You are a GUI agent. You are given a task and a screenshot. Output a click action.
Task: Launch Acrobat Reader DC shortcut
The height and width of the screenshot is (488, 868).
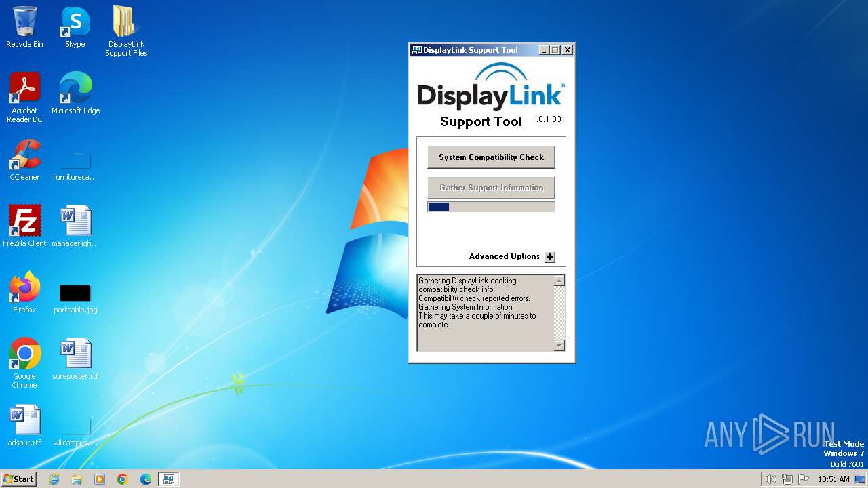coord(24,98)
